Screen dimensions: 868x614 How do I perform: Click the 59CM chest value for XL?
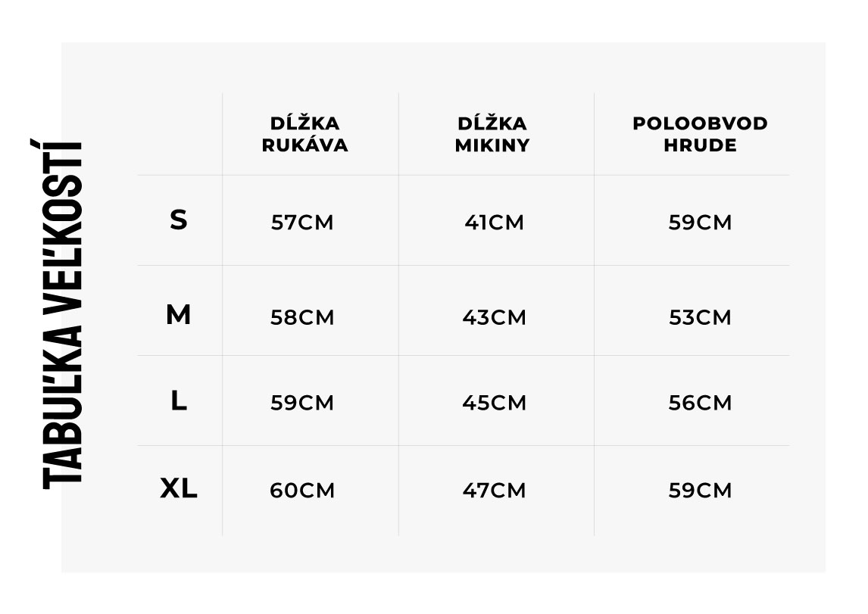(701, 491)
